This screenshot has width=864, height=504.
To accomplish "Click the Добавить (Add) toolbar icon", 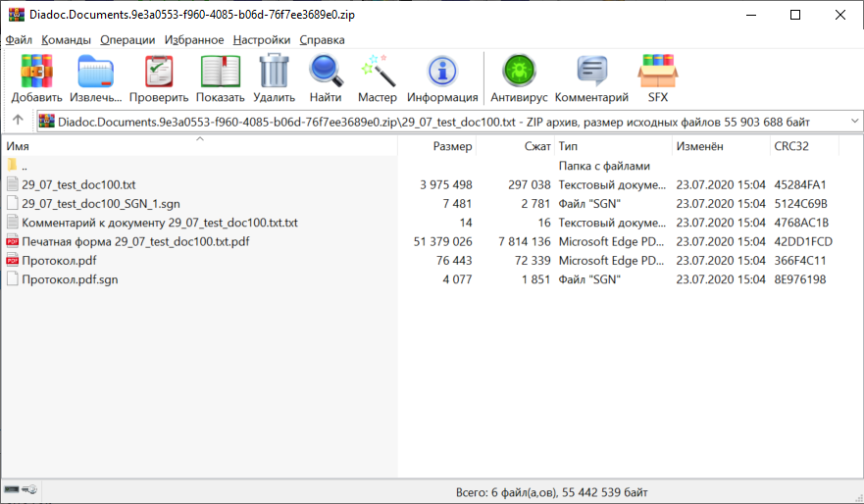I will (36, 71).
